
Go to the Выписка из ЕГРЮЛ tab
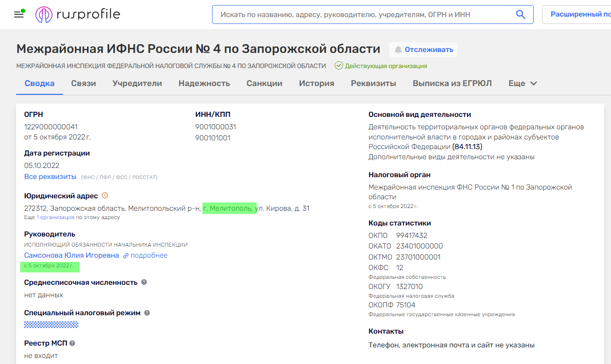pos(452,83)
